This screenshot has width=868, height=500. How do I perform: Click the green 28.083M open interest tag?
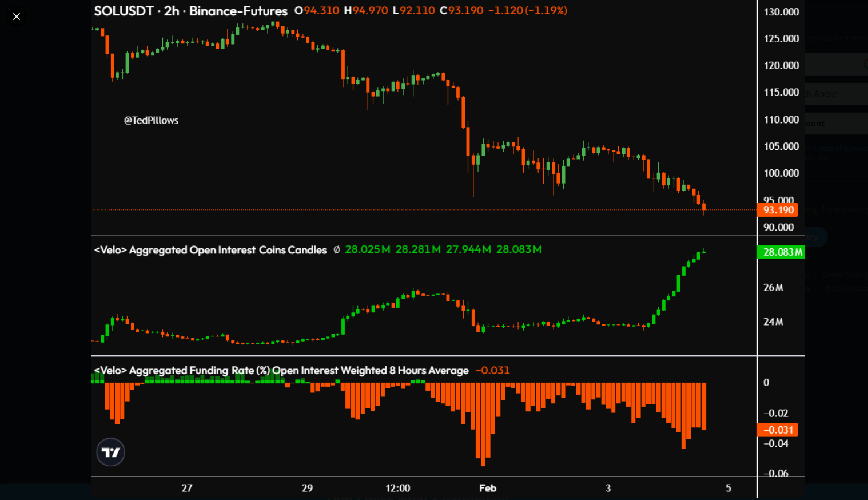click(781, 252)
